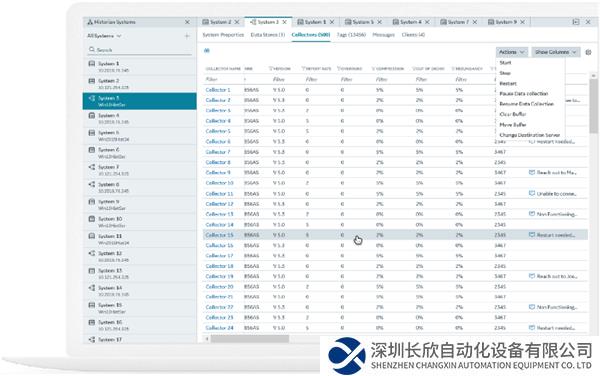Click the message icon in Collector 11 row

pyautogui.click(x=532, y=194)
